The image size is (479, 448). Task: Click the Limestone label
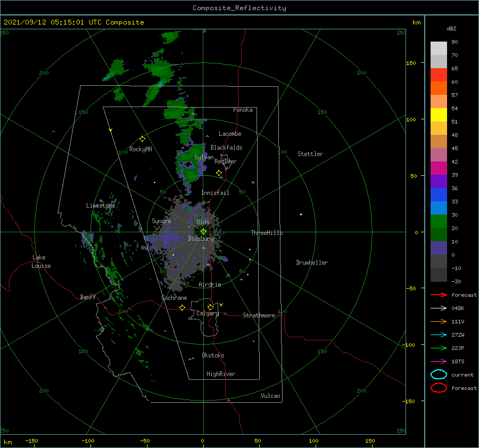coord(101,206)
